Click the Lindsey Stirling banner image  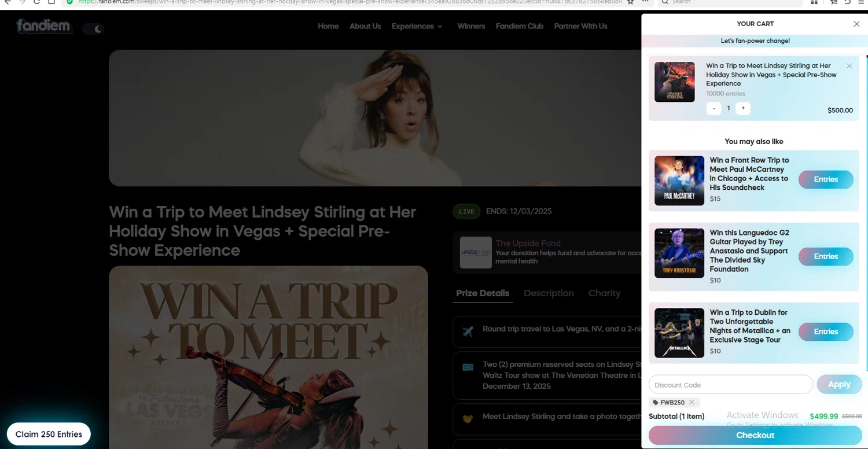(x=375, y=118)
